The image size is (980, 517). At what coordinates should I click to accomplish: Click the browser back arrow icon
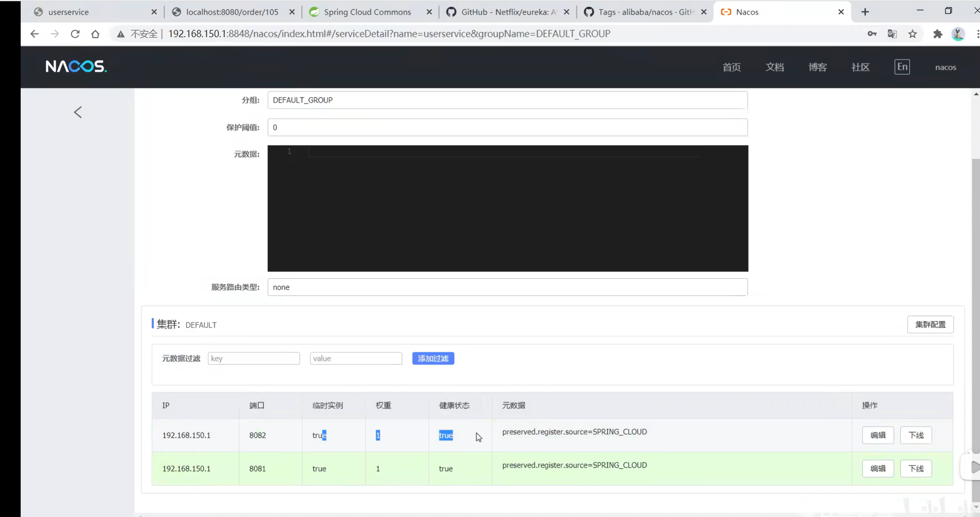(35, 34)
